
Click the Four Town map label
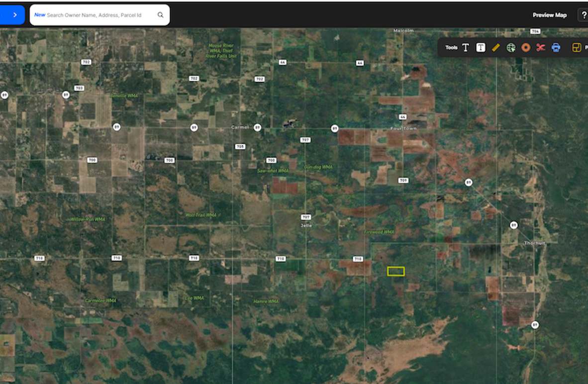(403, 128)
